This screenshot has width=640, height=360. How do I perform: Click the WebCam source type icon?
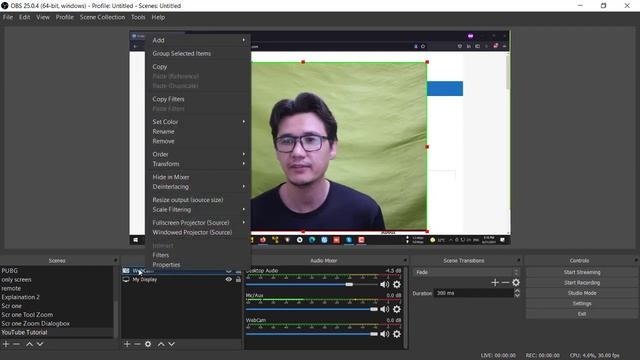click(x=126, y=271)
